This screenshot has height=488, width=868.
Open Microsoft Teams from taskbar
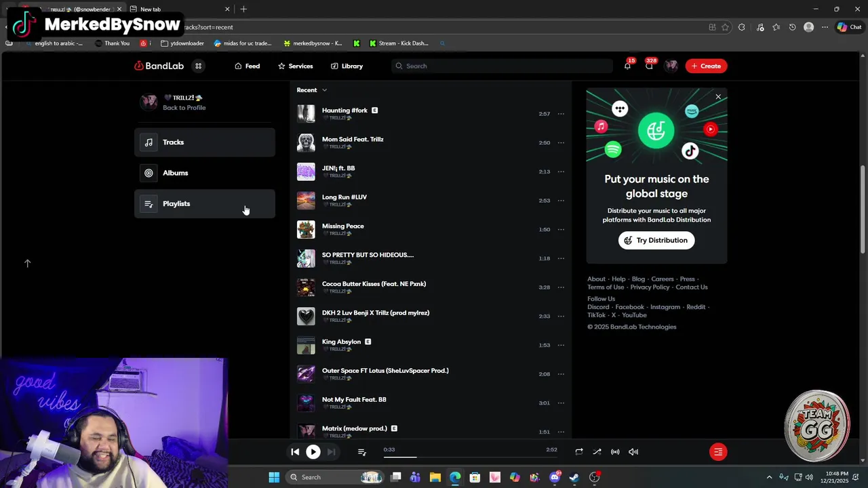click(415, 477)
